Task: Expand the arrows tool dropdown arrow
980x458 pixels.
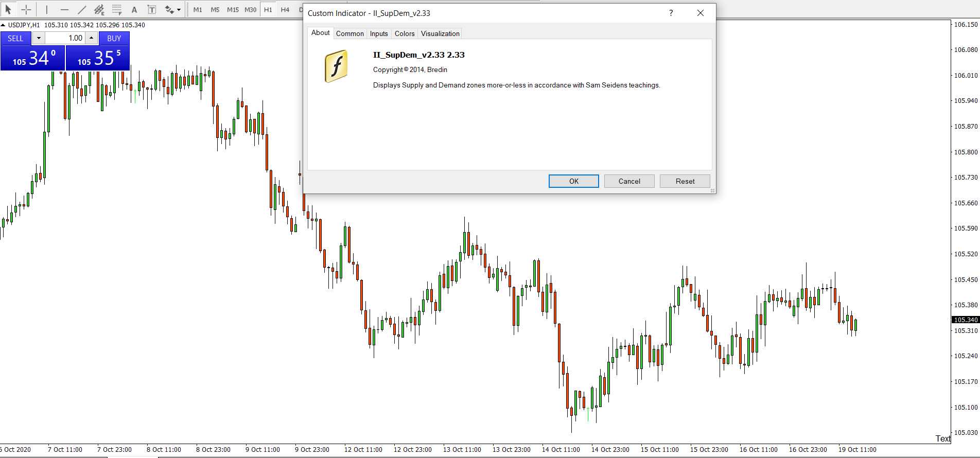Action: coord(179,9)
